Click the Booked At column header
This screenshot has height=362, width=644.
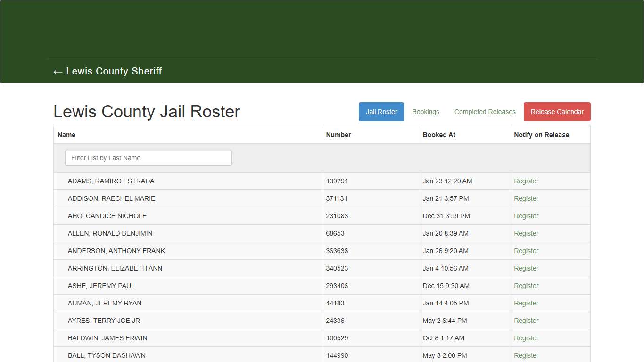(x=439, y=135)
